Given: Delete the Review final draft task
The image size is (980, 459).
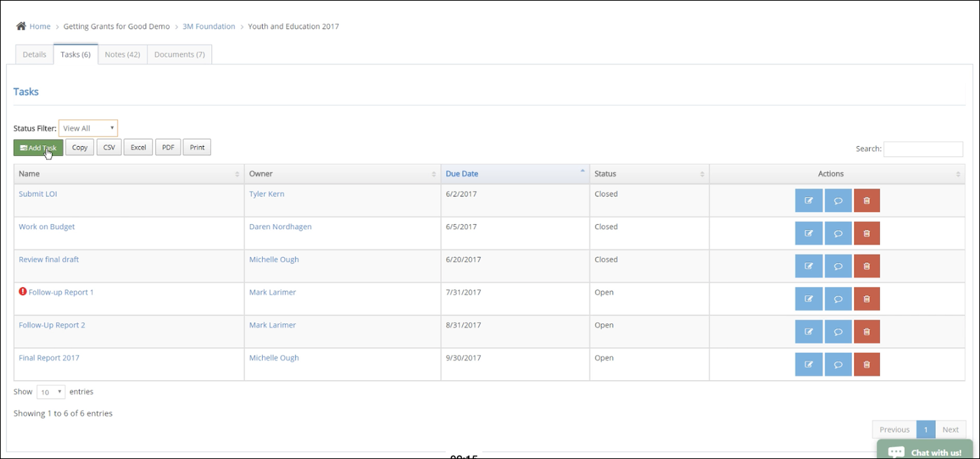Looking at the screenshot, I should (x=867, y=265).
